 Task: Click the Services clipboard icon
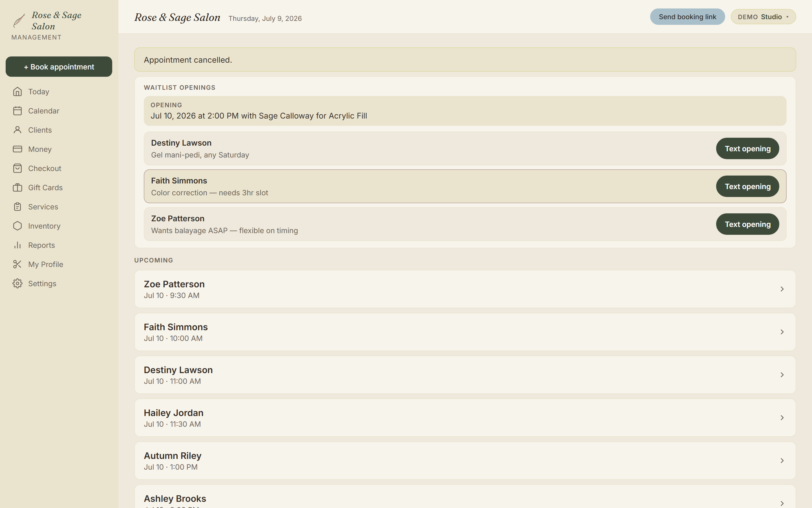(17, 206)
